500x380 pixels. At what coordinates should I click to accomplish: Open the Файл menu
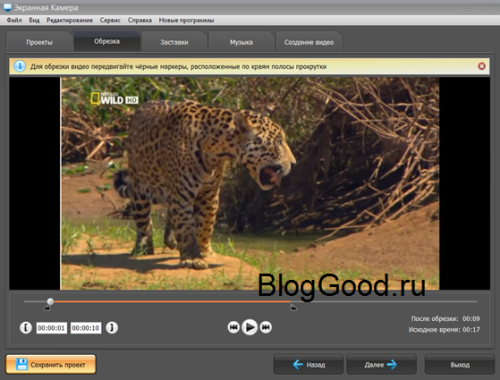click(x=14, y=20)
